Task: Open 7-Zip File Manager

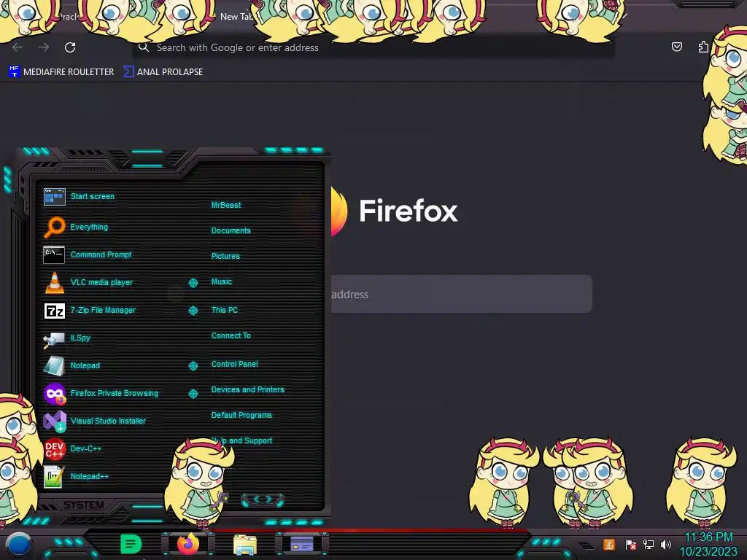Action: pyautogui.click(x=90, y=311)
